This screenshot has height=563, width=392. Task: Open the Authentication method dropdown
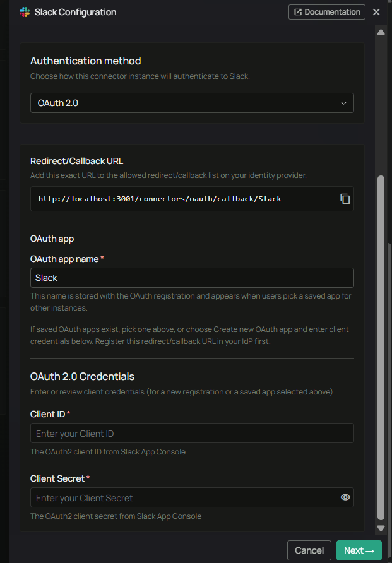[x=192, y=103]
